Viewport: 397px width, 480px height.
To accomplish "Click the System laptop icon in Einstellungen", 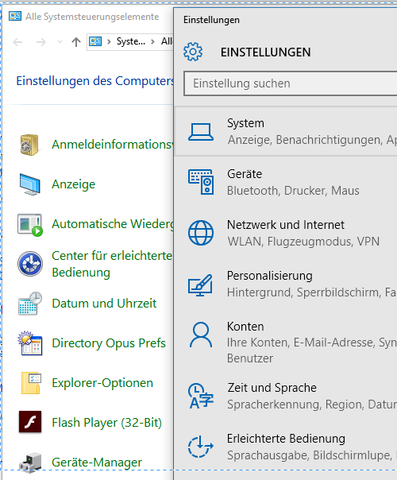I will tap(201, 132).
